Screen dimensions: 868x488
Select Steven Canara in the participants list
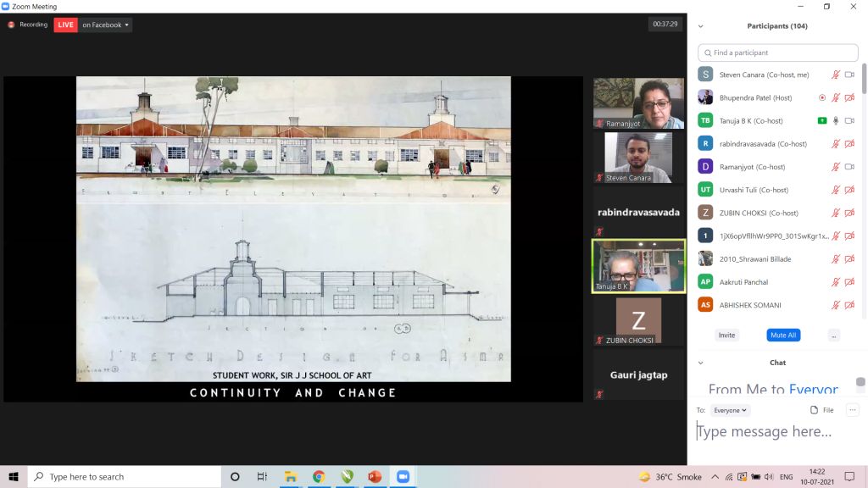coord(778,75)
